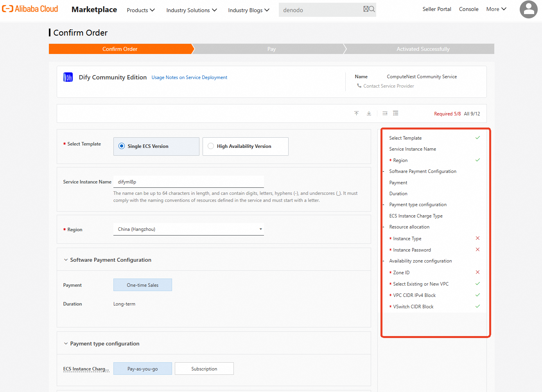This screenshot has height=392, width=542.
Task: Click green check beside VSwitch CIDR Block
Action: (x=477, y=306)
